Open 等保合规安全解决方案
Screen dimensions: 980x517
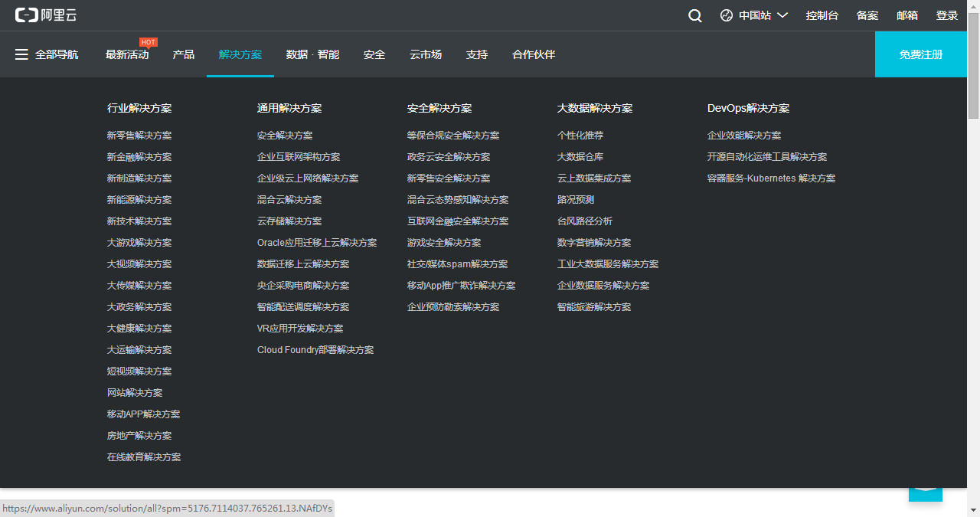pos(453,136)
